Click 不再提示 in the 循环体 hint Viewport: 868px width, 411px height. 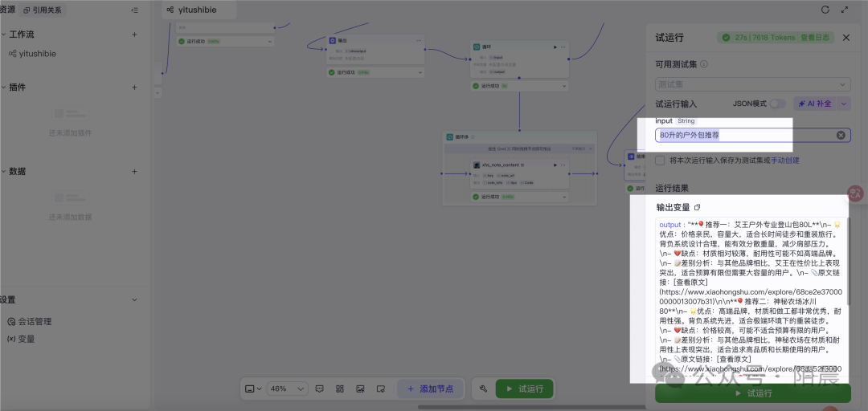click(579, 149)
